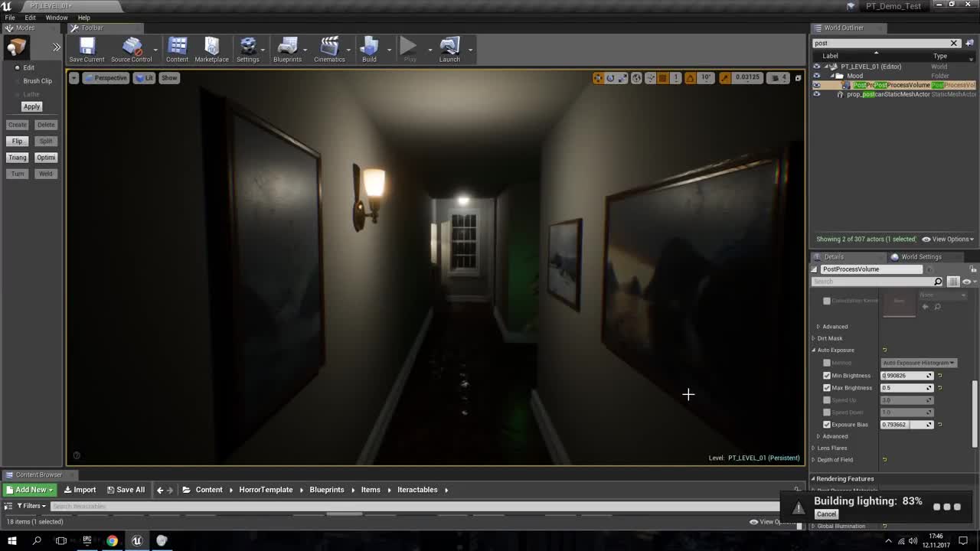
Task: Open the Marketplace toolbar icon
Action: click(211, 50)
